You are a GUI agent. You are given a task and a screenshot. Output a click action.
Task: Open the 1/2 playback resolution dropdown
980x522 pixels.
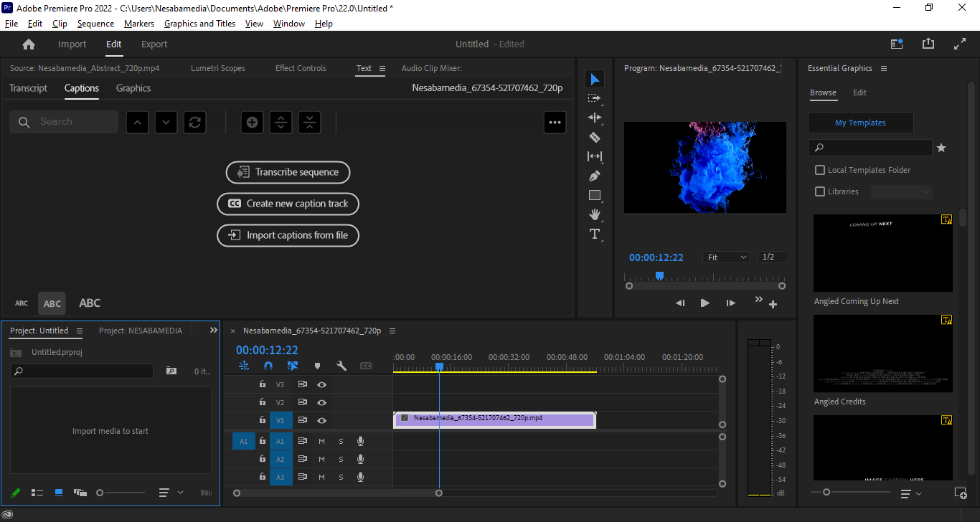(771, 257)
